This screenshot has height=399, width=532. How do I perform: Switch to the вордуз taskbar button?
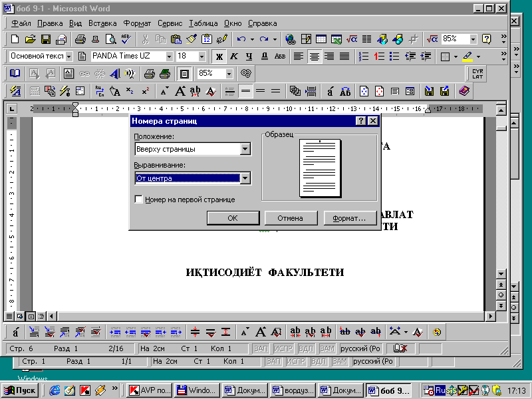(x=293, y=390)
